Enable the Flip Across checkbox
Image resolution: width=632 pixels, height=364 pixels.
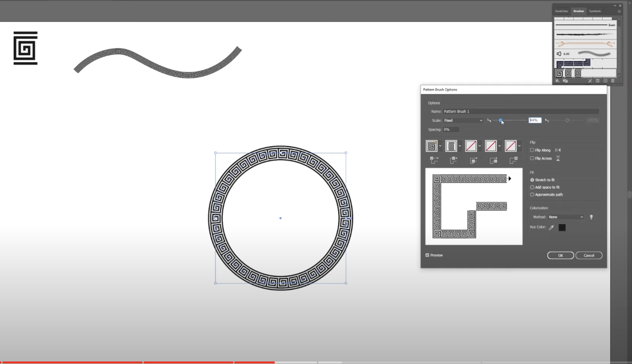coord(532,158)
